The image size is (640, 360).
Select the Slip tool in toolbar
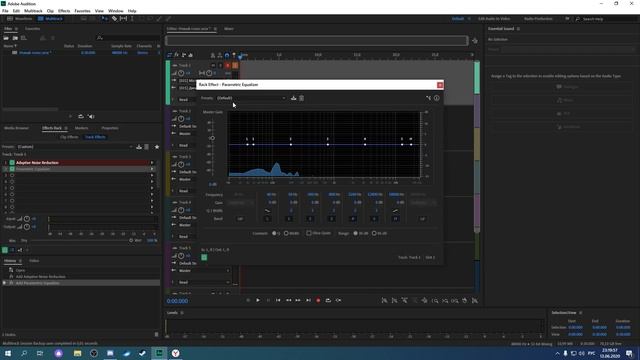pyautogui.click(x=123, y=19)
